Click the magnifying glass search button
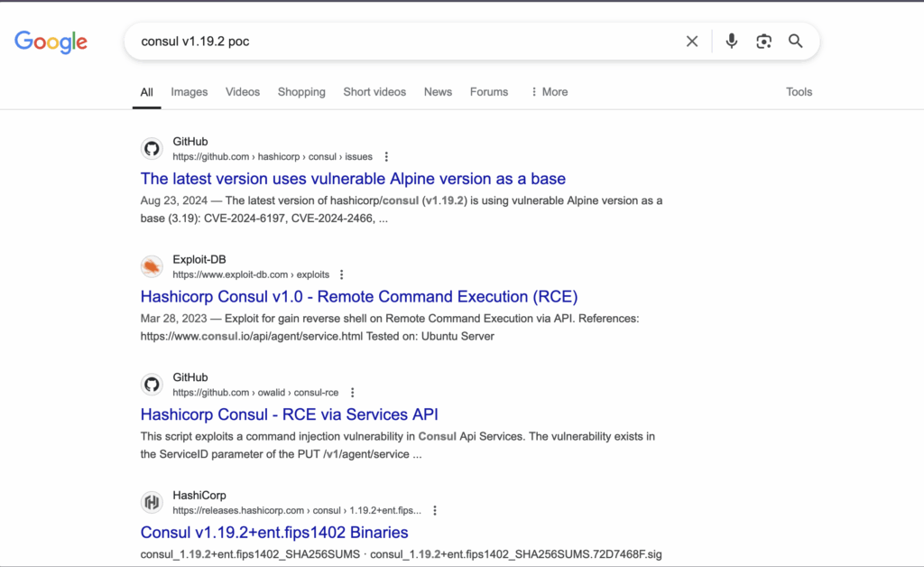Viewport: 924px width, 567px height. tap(796, 42)
